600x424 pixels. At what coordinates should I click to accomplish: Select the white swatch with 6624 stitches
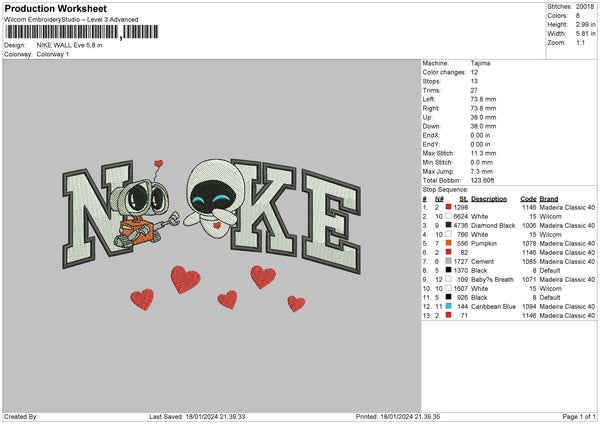pos(448,216)
